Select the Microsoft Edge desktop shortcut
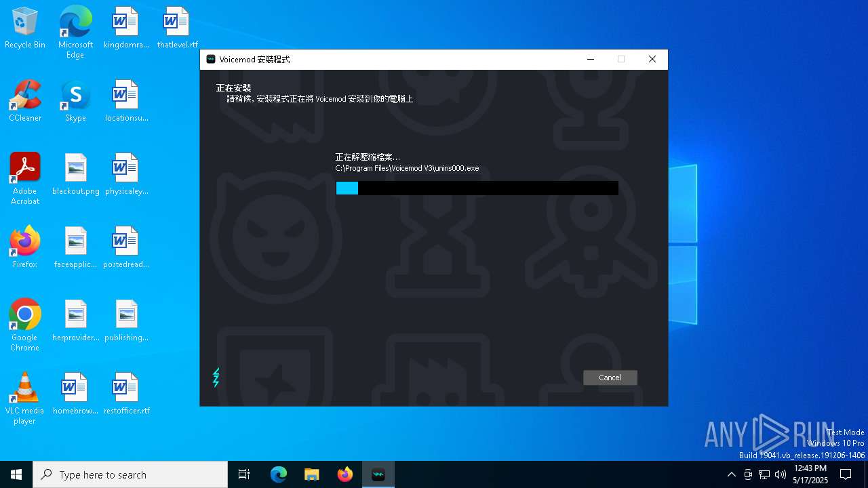 tap(75, 33)
